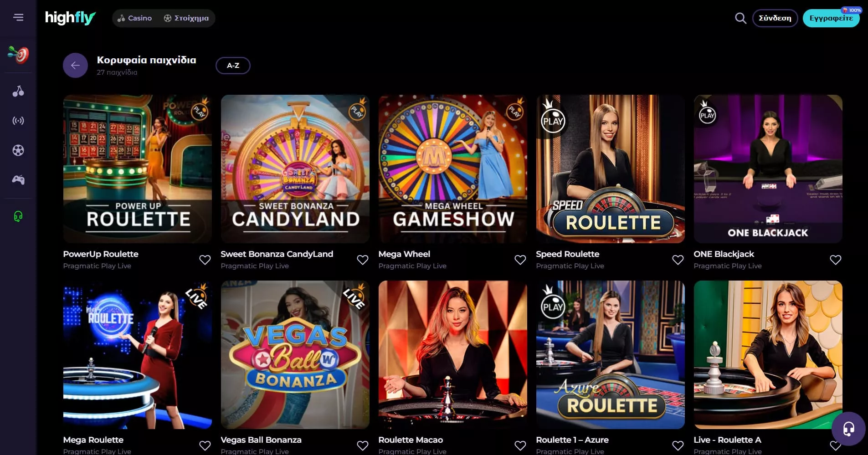Click the search magnifier icon
Screen dimensions: 868x455
[x=741, y=18]
